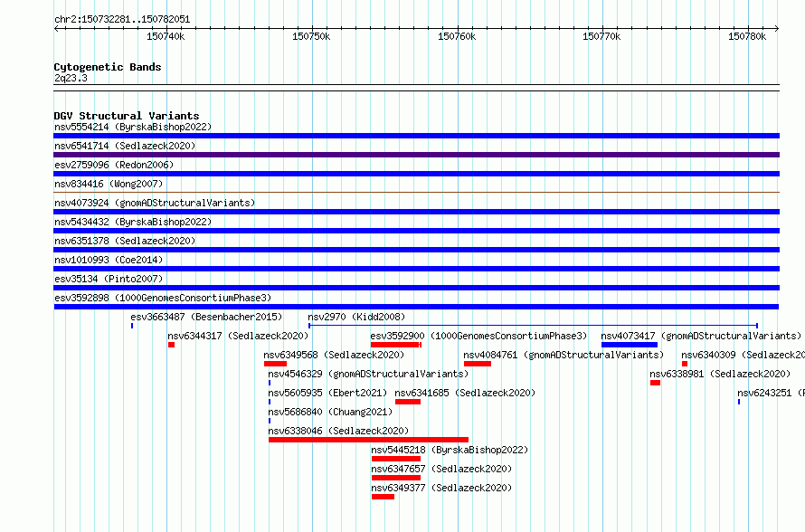
Task: Click the blue bar under nsv4073417
Action: click(x=630, y=345)
